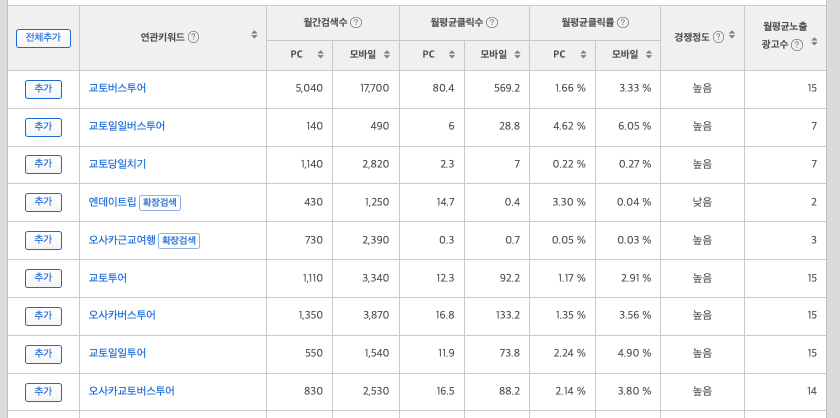The image size is (840, 418).
Task: Add keyword 엔데이트립 with 추가 button
Action: [x=43, y=202]
